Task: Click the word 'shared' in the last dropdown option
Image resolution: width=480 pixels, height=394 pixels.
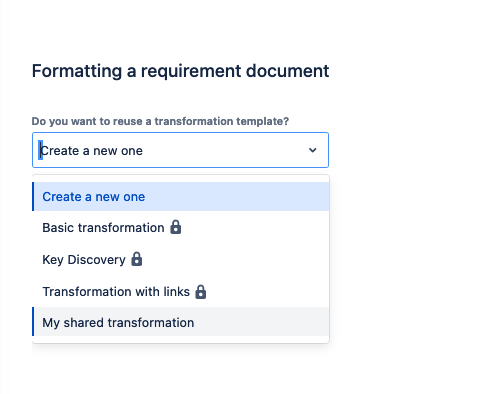Action: 83,323
